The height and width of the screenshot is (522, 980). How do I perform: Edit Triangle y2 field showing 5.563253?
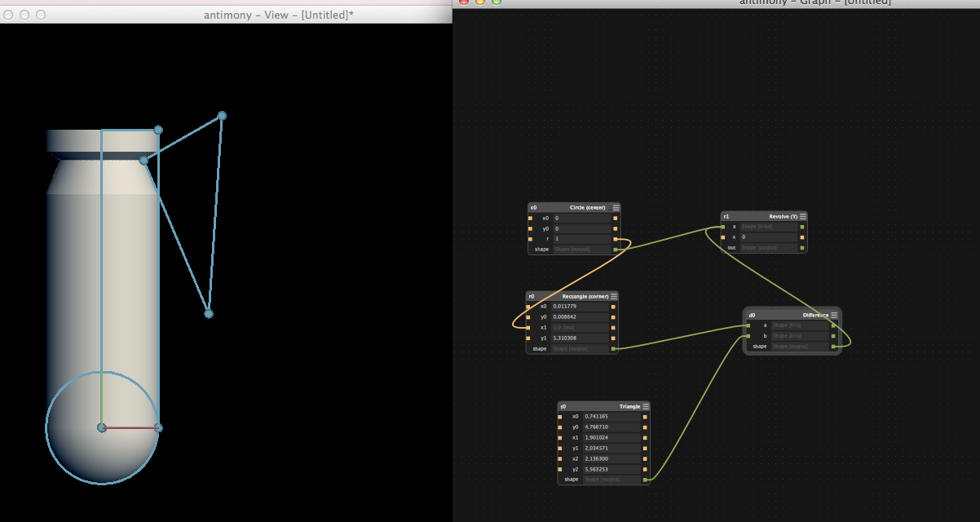point(611,469)
